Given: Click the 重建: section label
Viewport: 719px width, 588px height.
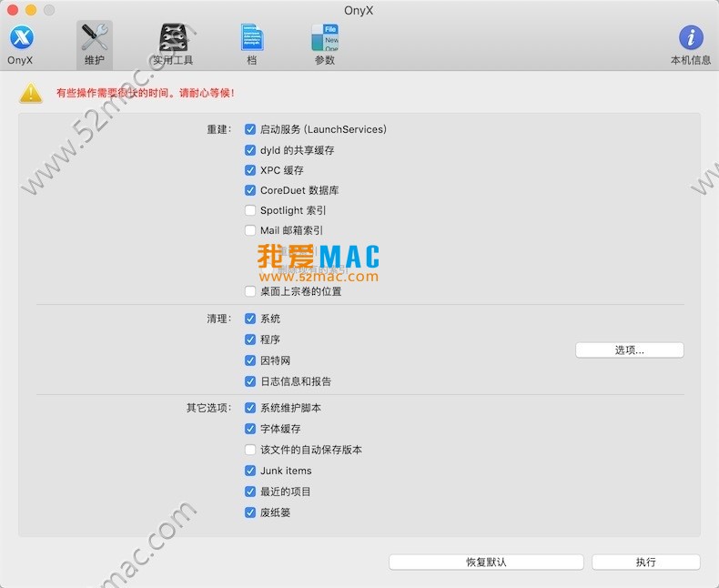Looking at the screenshot, I should pos(218,129).
